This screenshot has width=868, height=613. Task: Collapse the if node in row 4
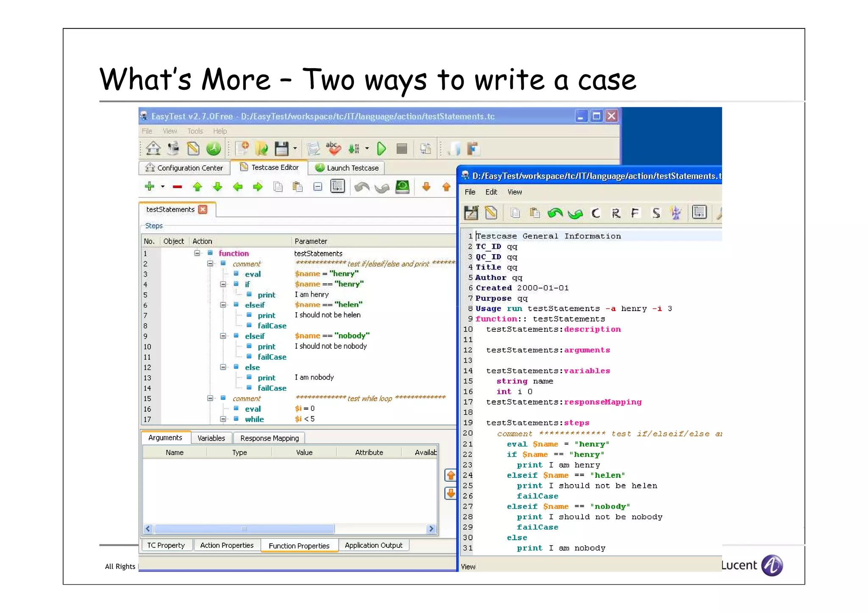(223, 284)
